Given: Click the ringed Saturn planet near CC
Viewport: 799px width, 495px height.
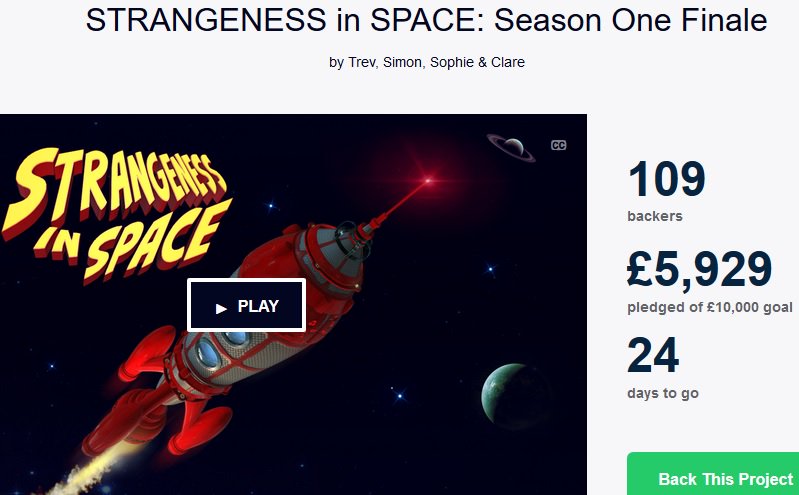Looking at the screenshot, I should click(x=511, y=147).
